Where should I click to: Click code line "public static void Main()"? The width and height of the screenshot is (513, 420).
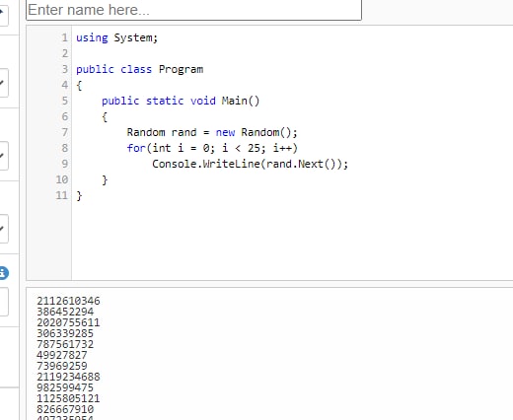click(x=181, y=101)
